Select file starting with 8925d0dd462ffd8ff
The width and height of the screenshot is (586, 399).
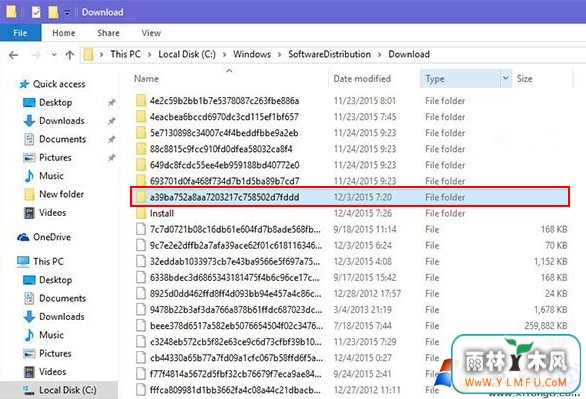tap(235, 294)
